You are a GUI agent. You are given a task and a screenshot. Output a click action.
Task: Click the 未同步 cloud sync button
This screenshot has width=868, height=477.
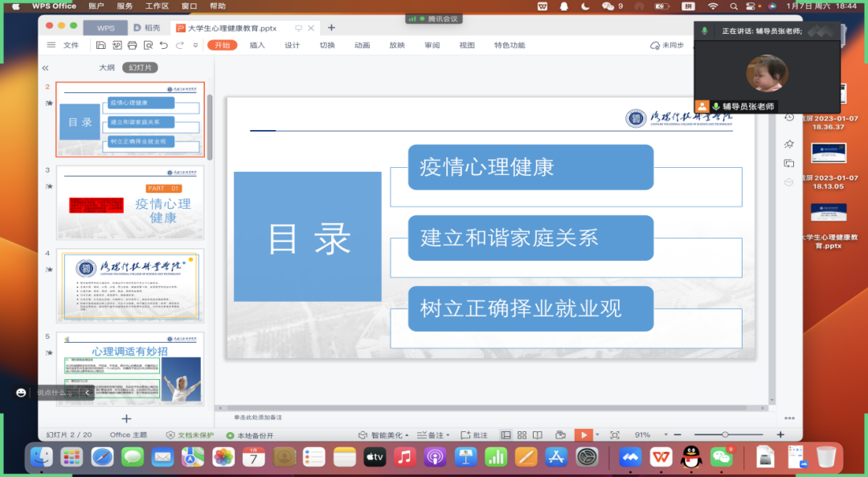point(667,46)
